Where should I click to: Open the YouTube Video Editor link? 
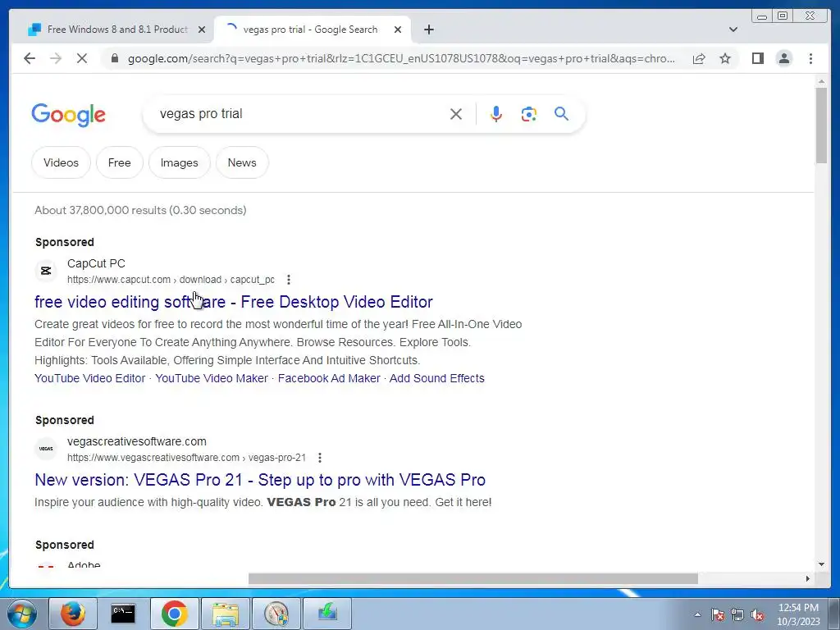click(x=90, y=378)
